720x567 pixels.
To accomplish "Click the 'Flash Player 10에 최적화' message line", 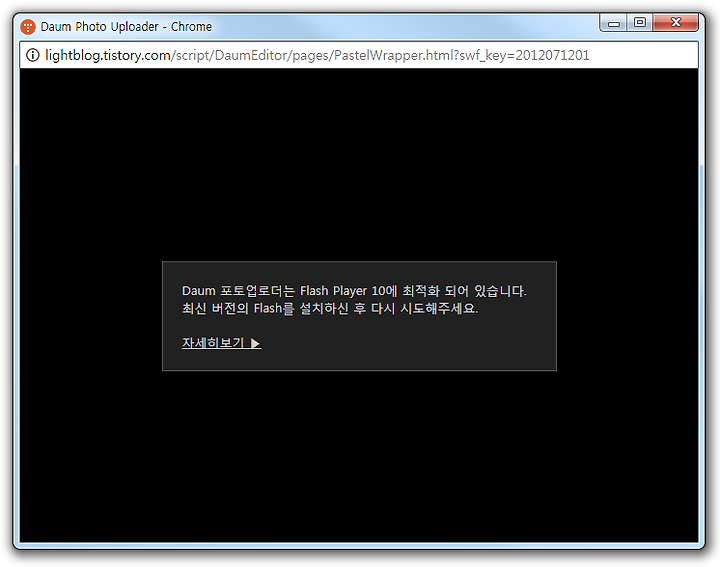I will [354, 291].
